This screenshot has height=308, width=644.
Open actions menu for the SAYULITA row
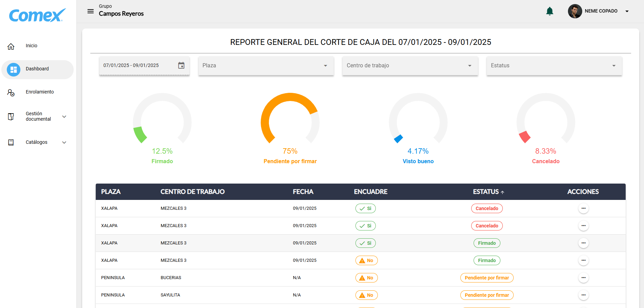tap(583, 295)
